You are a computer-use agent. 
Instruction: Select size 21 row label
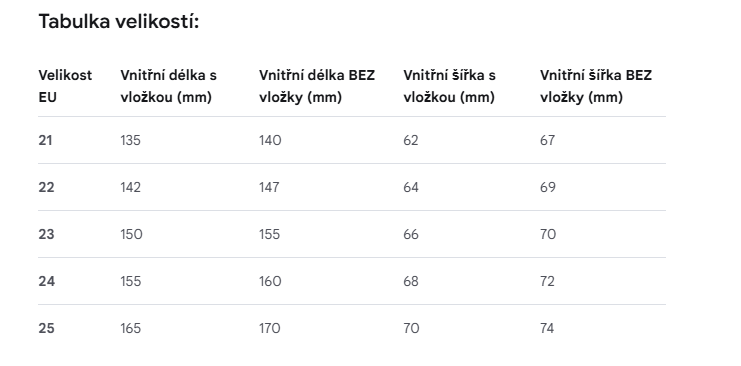45,140
